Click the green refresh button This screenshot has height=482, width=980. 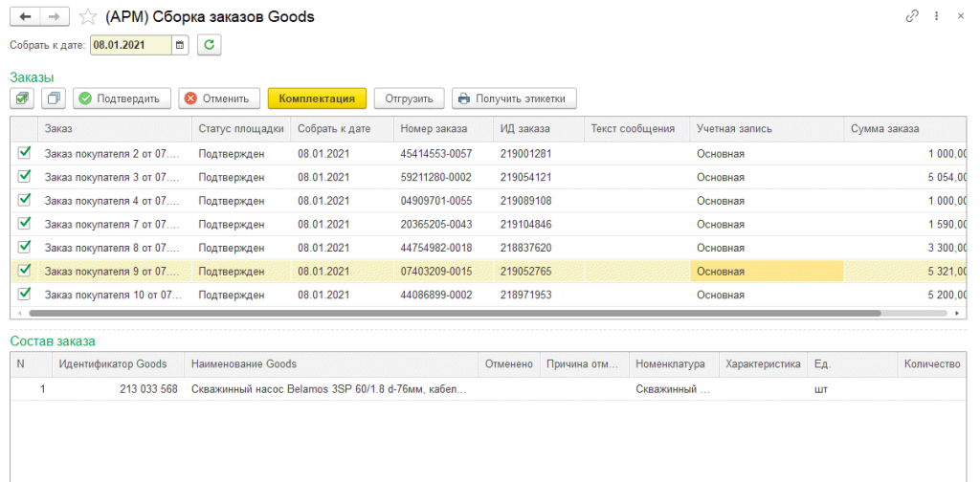point(209,45)
